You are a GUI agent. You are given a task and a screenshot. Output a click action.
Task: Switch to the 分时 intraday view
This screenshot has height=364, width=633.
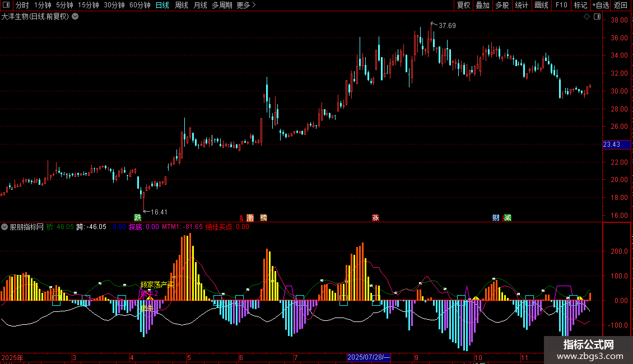click(x=22, y=5)
